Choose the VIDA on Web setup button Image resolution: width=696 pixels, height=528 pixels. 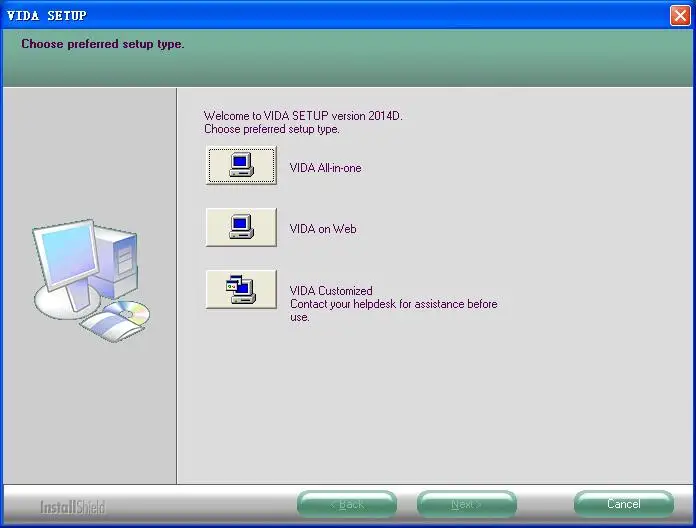pyautogui.click(x=241, y=227)
